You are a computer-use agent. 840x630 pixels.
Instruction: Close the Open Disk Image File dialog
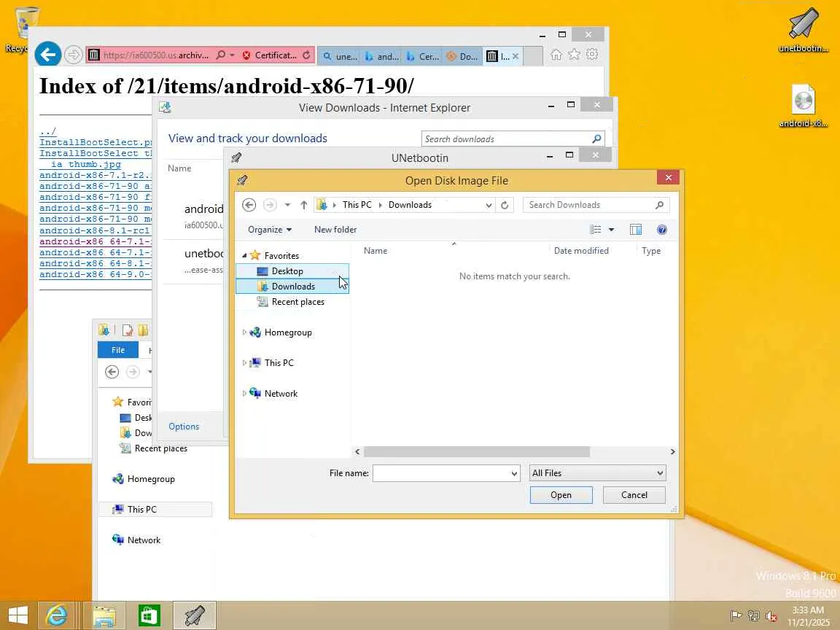click(668, 178)
